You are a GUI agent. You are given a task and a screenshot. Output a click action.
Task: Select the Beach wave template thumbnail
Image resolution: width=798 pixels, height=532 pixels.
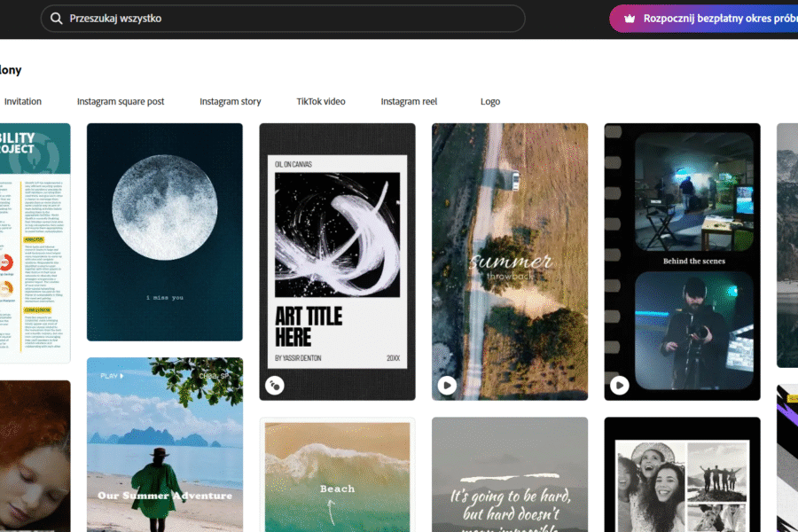tap(337, 474)
